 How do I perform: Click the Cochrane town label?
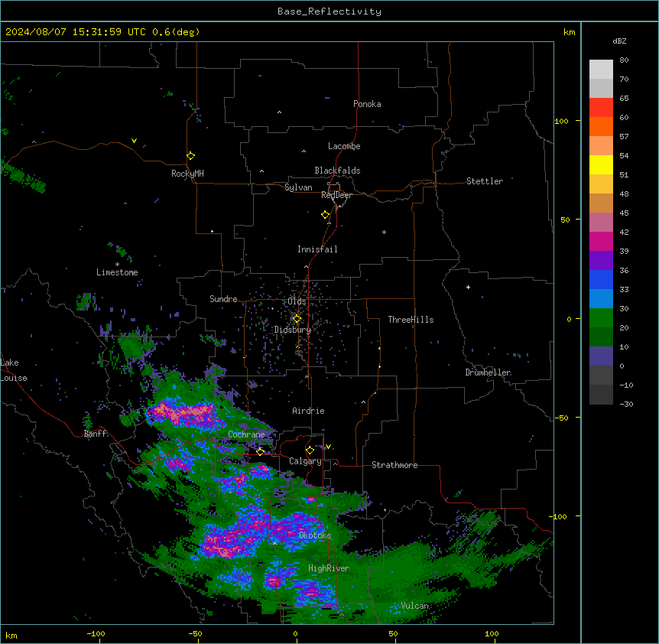[246, 434]
